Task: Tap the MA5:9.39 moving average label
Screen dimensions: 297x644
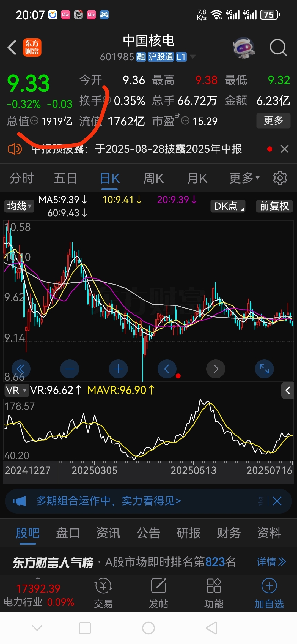Action: point(63,200)
